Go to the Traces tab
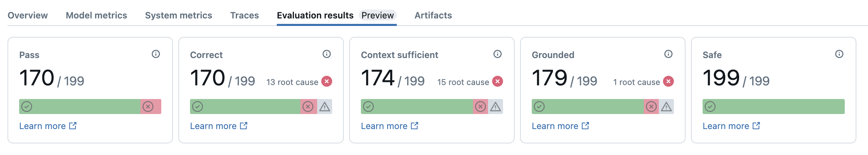Image resolution: width=868 pixels, height=155 pixels. pyautogui.click(x=244, y=15)
